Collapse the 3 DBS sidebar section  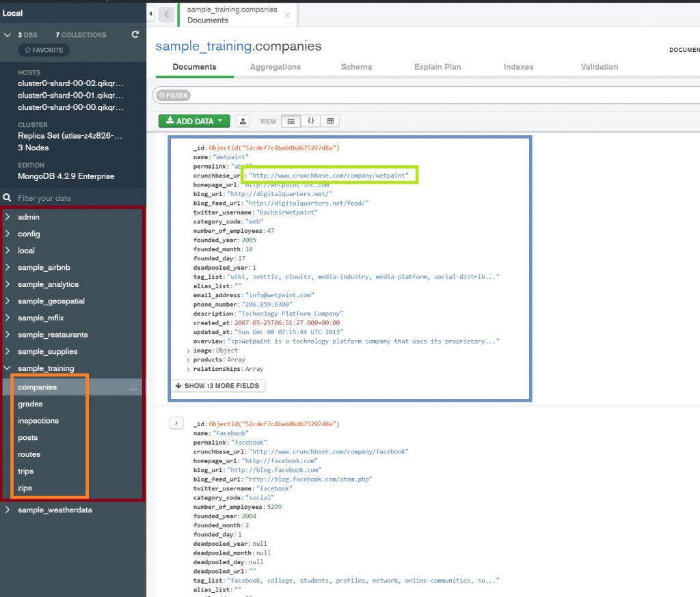[x=8, y=35]
